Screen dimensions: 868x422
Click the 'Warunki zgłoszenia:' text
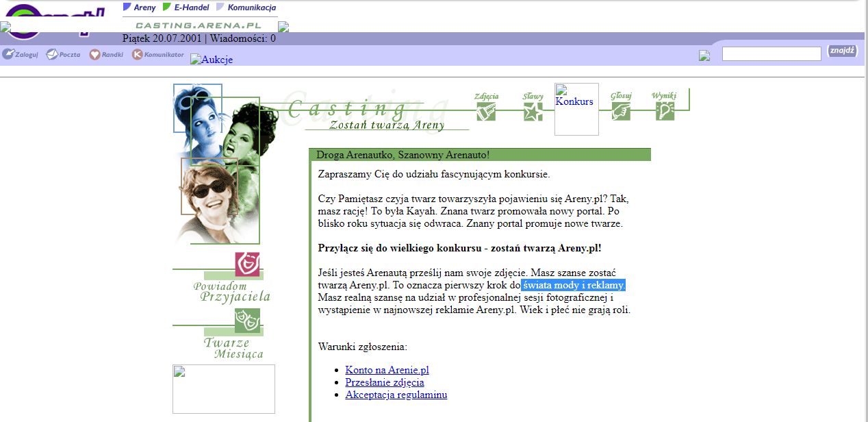click(x=363, y=347)
